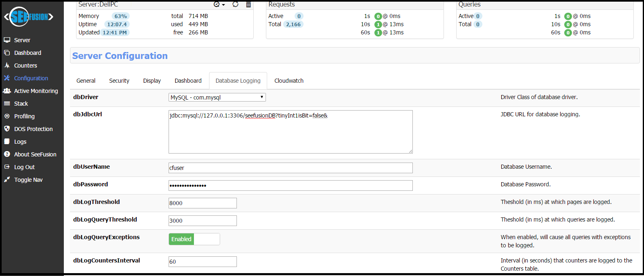The height and width of the screenshot is (276, 644).
Task: Refresh the Server:DellPC panel
Action: coord(235,5)
